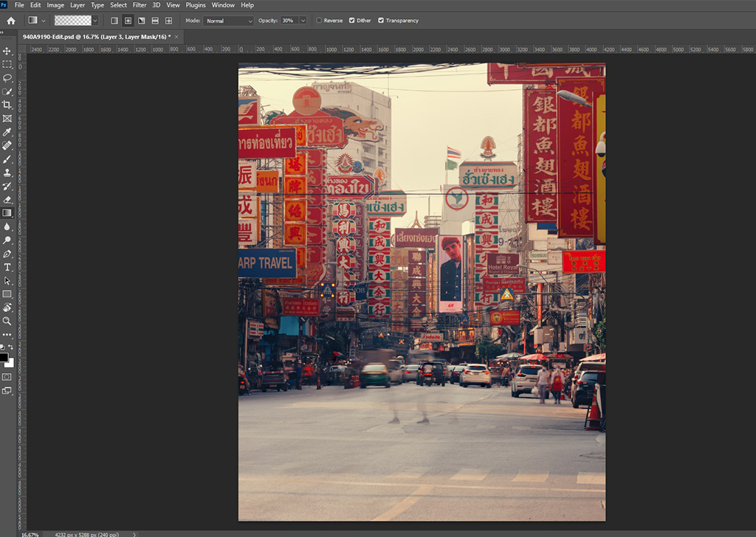Disable the Transparency checkbox
Image resolution: width=756 pixels, height=537 pixels.
[381, 21]
